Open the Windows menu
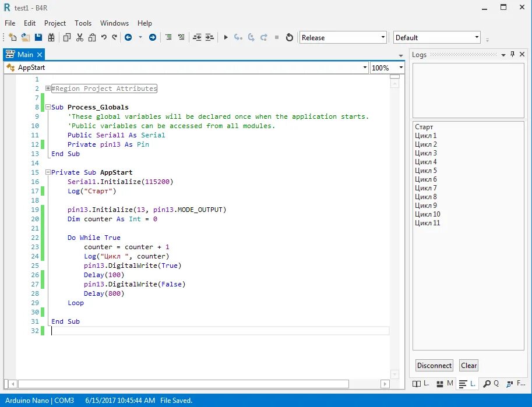 click(114, 23)
